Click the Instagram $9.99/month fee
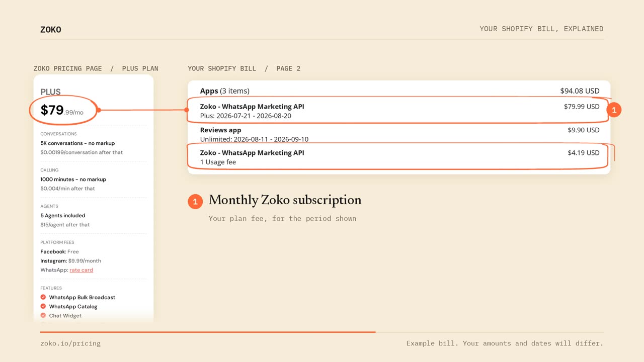 pos(71,261)
